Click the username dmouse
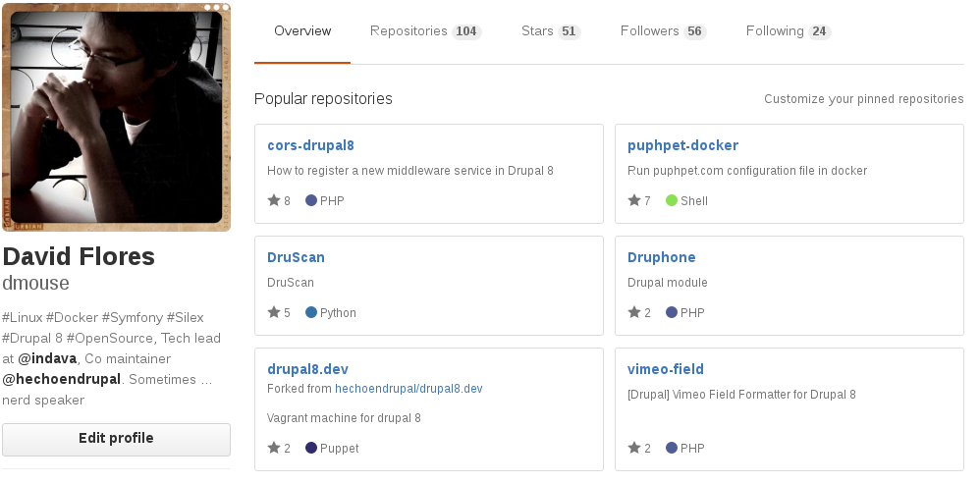Viewport: 980px width, 484px height. point(35,283)
